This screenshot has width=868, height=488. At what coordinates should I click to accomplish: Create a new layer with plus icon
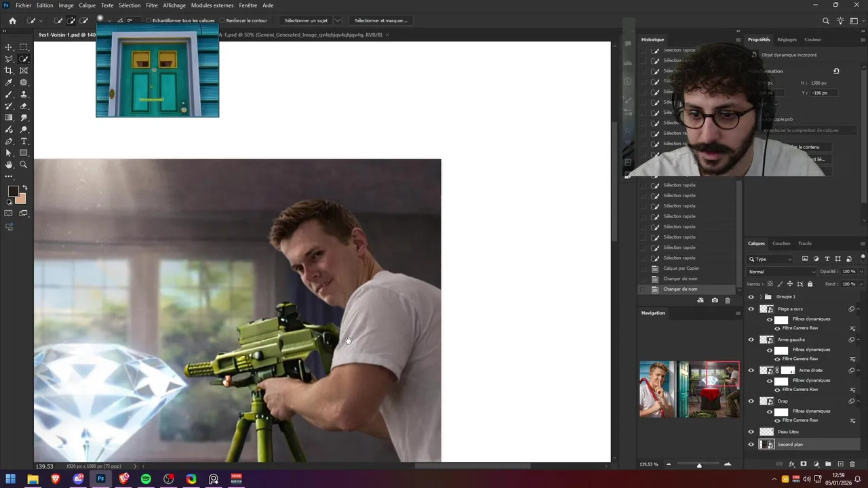(x=840, y=464)
